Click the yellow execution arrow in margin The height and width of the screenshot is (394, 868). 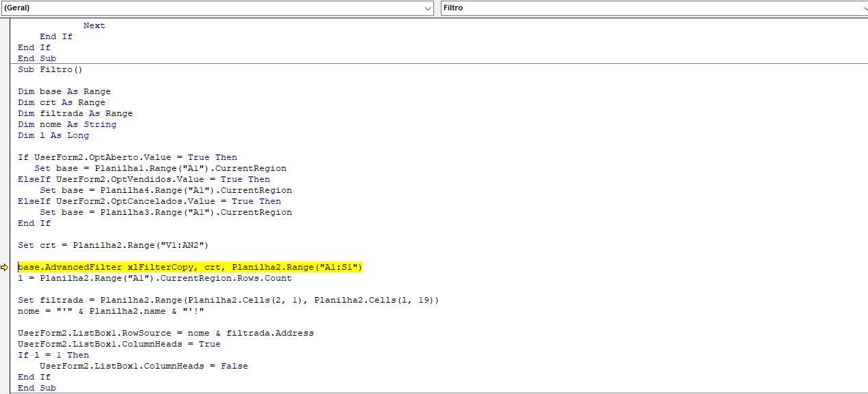coord(5,268)
